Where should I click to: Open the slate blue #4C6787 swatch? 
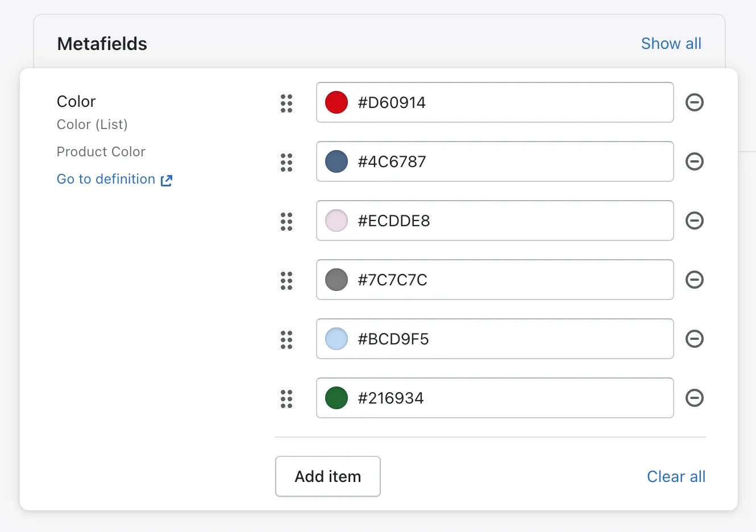(x=337, y=161)
